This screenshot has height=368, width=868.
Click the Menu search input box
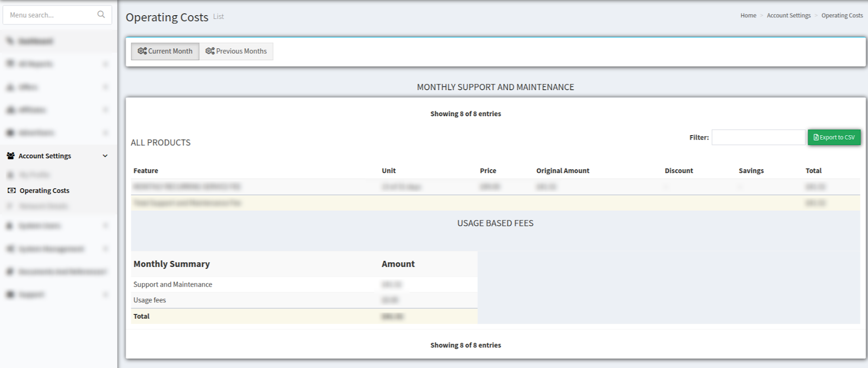49,15
